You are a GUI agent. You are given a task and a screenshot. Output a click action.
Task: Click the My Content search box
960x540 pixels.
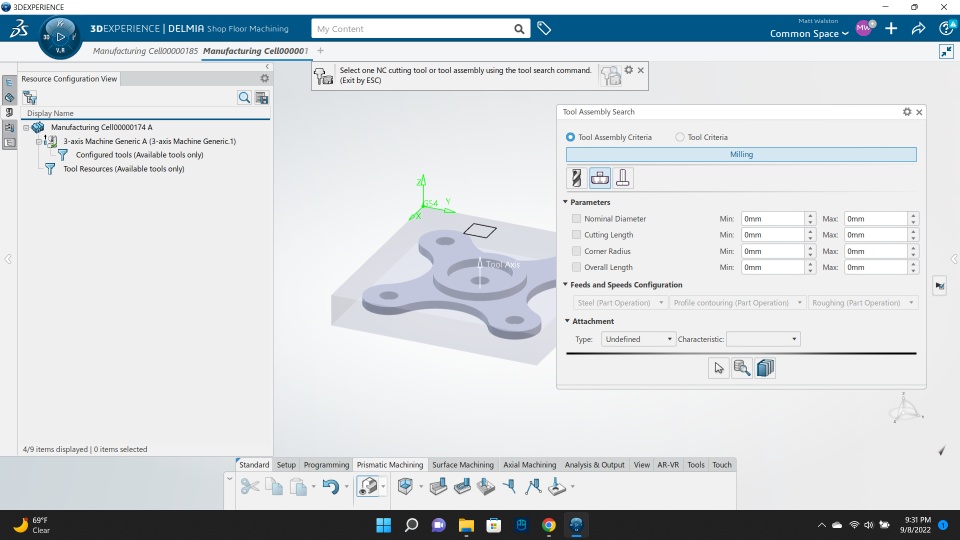click(413, 29)
